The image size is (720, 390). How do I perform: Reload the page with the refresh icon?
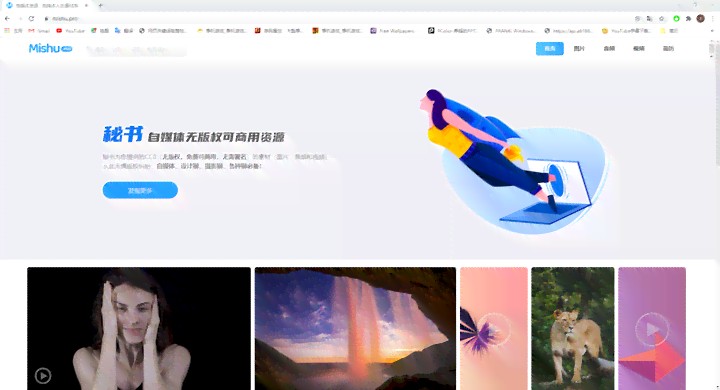pos(31,18)
